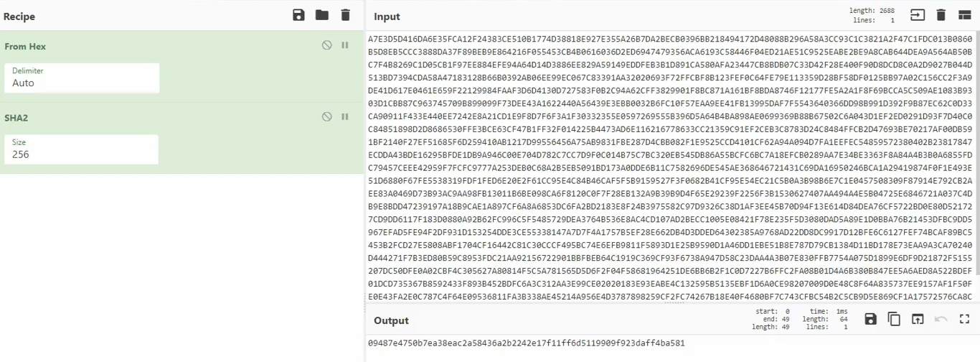The width and height of the screenshot is (980, 362).
Task: Set breakpoint on From Hex operation
Action: 345,45
